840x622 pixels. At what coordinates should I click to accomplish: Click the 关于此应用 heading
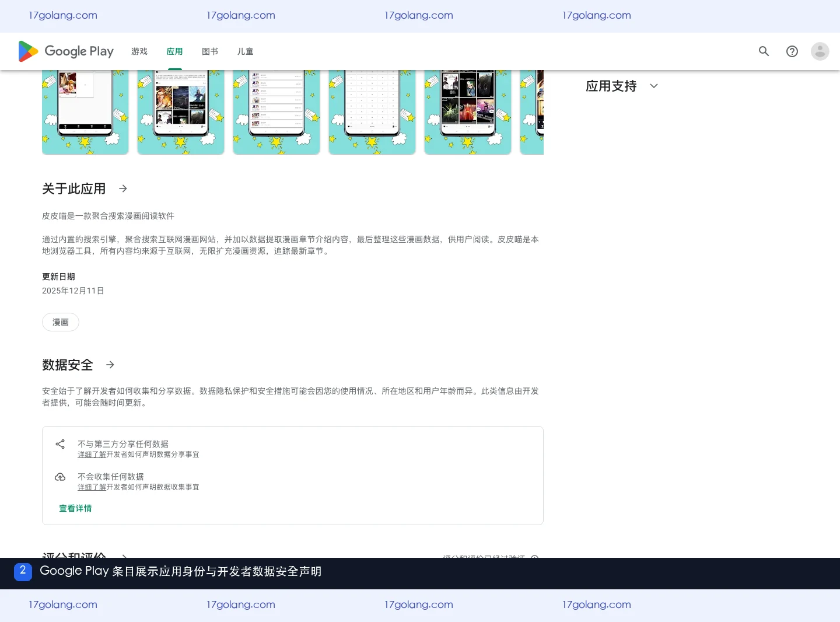click(74, 188)
